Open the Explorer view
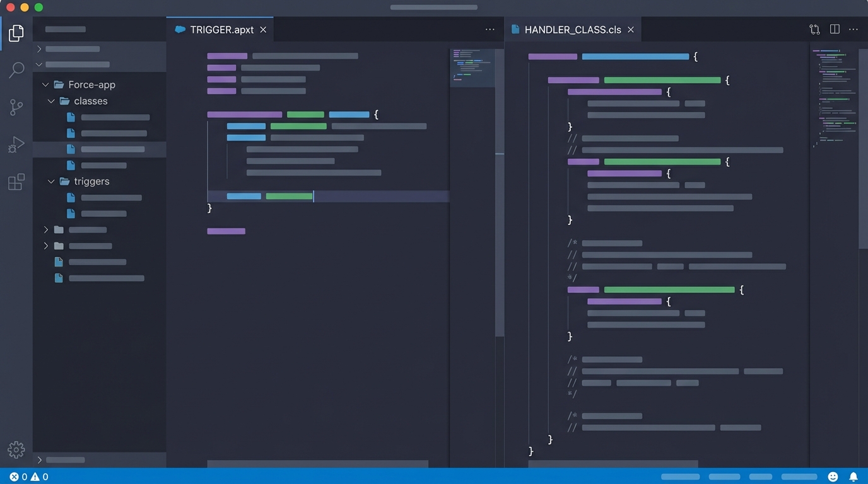Viewport: 868px width, 484px height. [x=16, y=32]
